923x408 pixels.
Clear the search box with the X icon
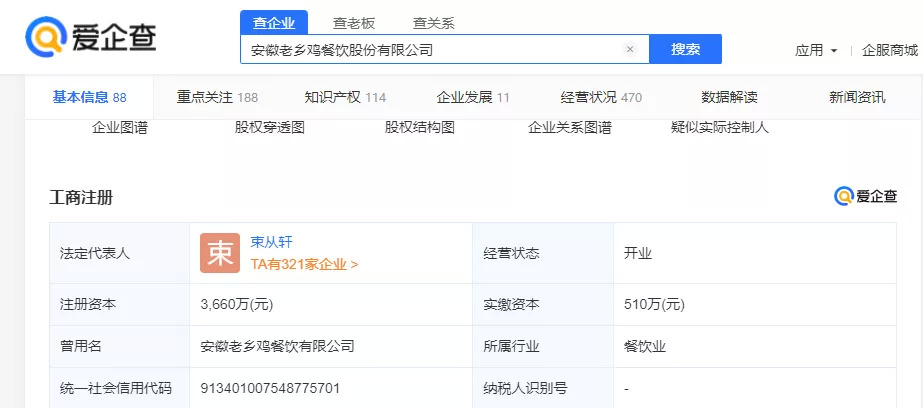(630, 49)
